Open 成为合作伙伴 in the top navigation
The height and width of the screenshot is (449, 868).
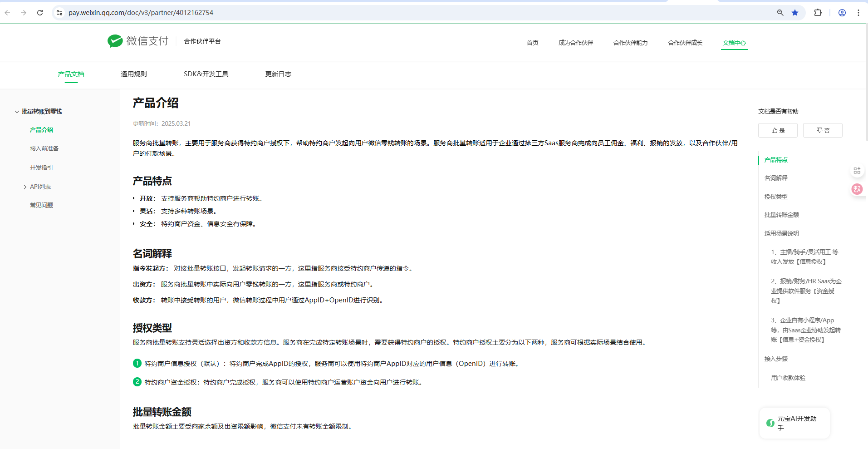[x=576, y=43]
